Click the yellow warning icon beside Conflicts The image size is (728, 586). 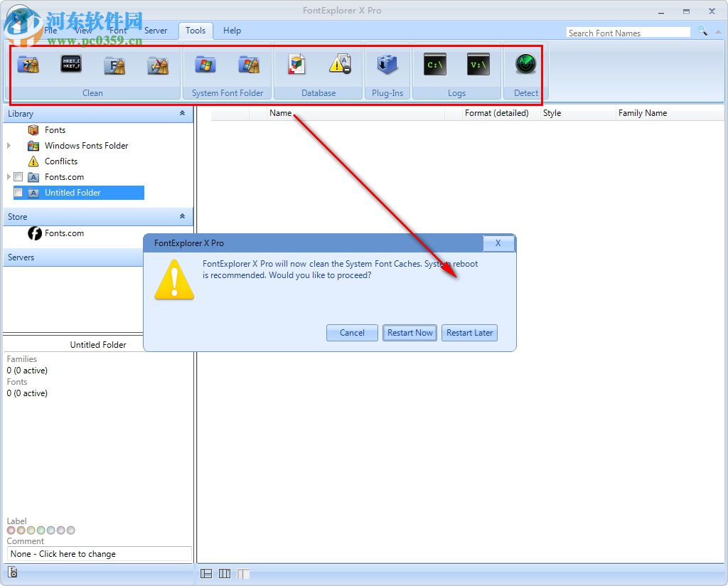click(x=33, y=161)
